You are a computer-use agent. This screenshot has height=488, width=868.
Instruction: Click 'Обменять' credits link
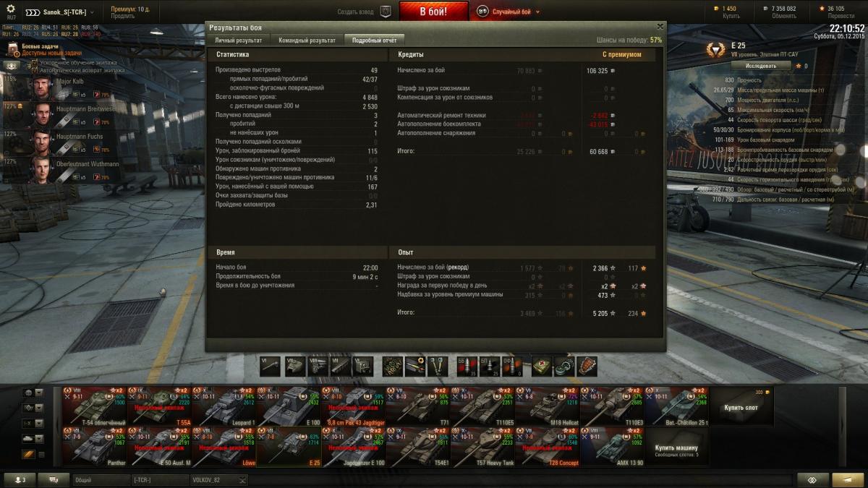(x=783, y=16)
